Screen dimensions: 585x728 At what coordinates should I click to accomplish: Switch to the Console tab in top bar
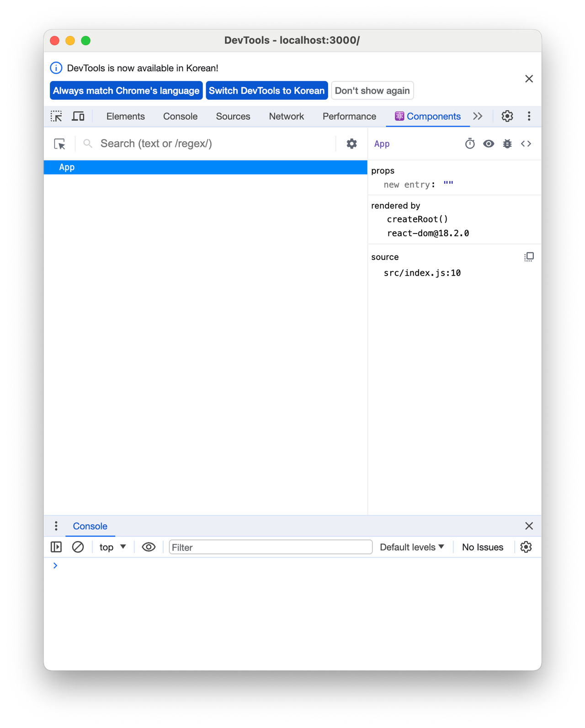click(x=180, y=116)
